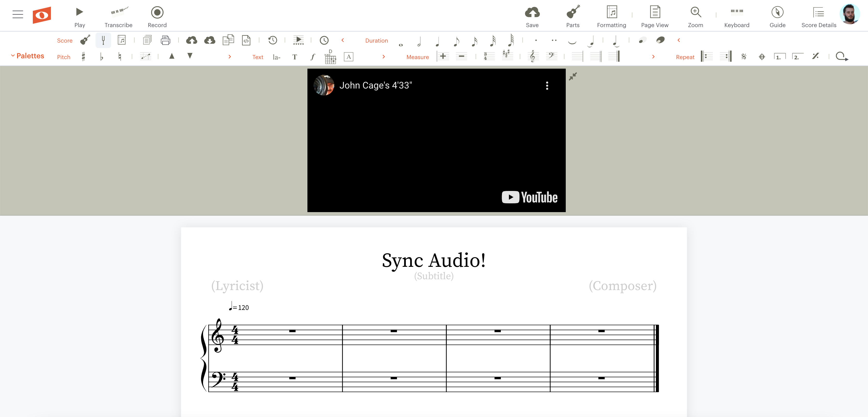This screenshot has width=868, height=417.
Task: Open the Transcribe tool
Action: [x=118, y=17]
